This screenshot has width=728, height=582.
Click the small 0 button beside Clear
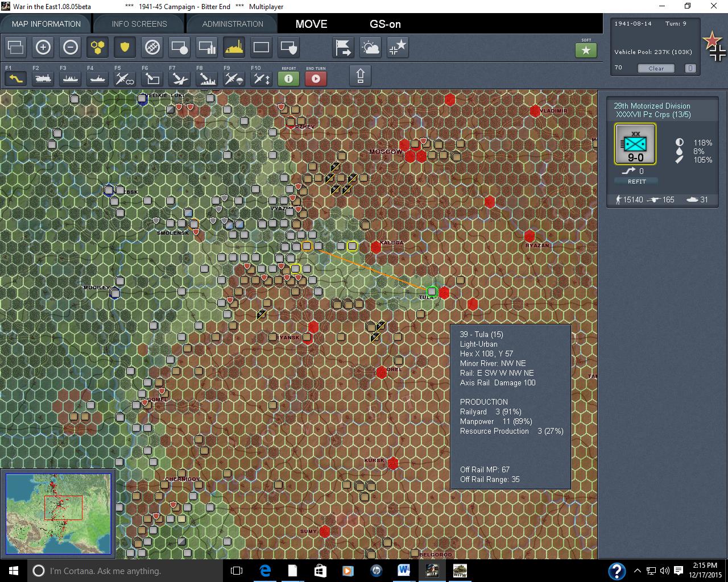click(x=690, y=68)
